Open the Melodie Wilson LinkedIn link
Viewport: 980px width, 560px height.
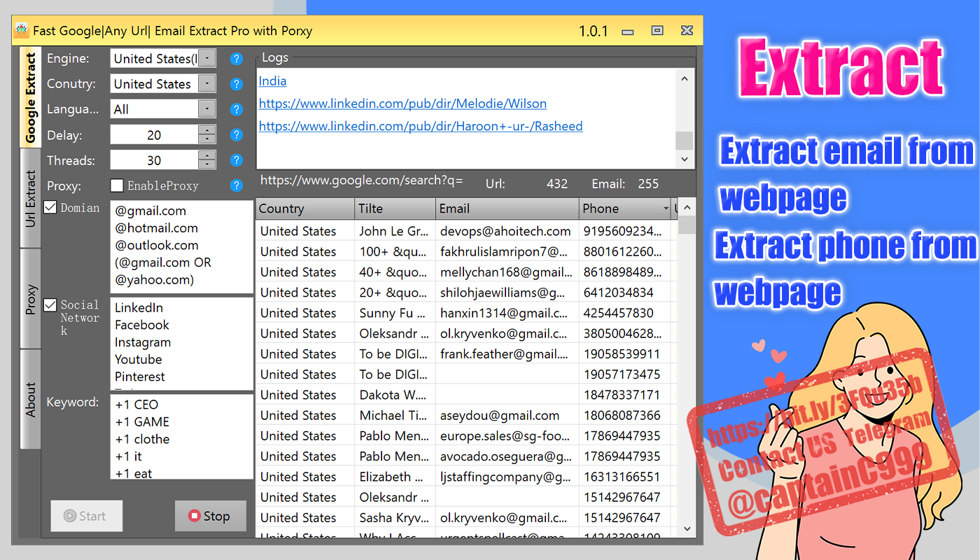(x=402, y=103)
